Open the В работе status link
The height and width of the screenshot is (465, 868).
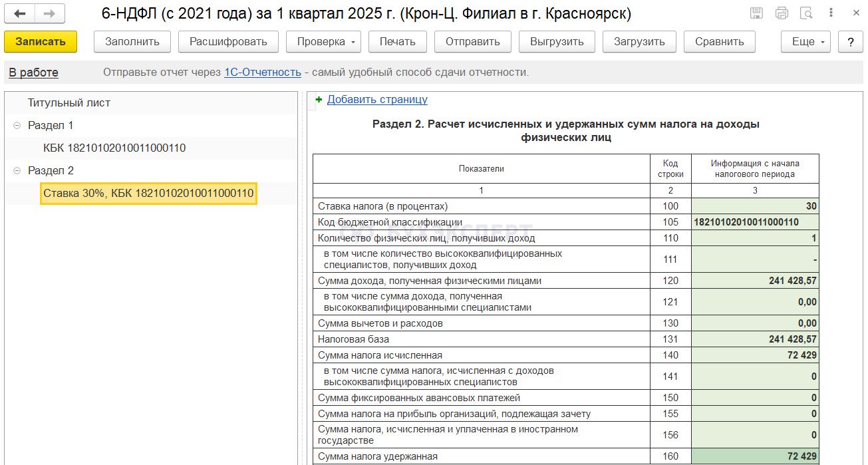click(x=33, y=73)
